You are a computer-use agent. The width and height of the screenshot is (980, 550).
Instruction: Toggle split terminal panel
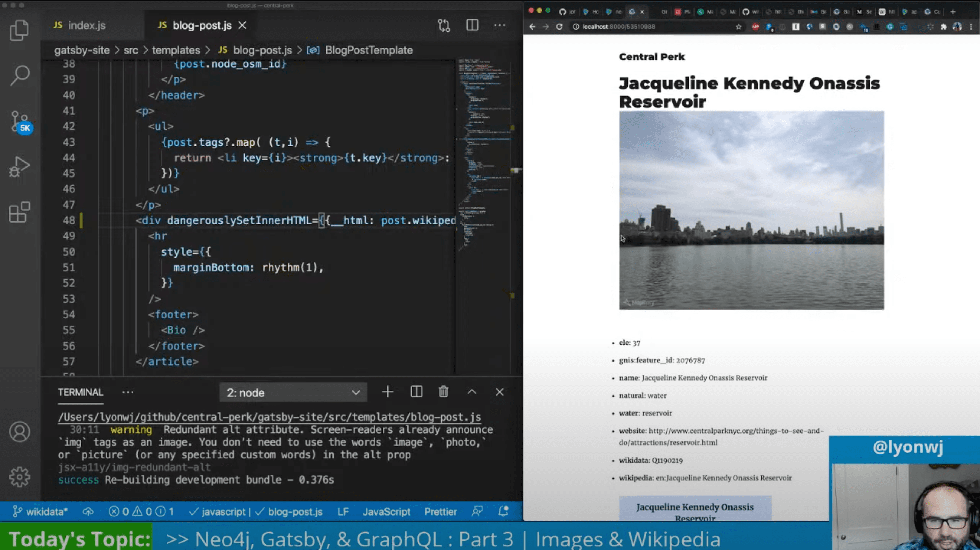416,392
